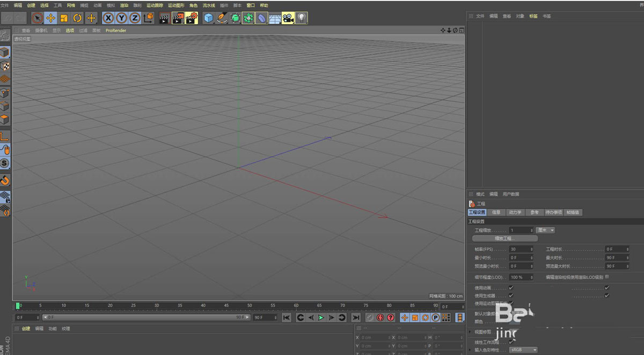This screenshot has width=644, height=355.
Task: Click frame 50 on the timeline ruler
Action: (250, 306)
